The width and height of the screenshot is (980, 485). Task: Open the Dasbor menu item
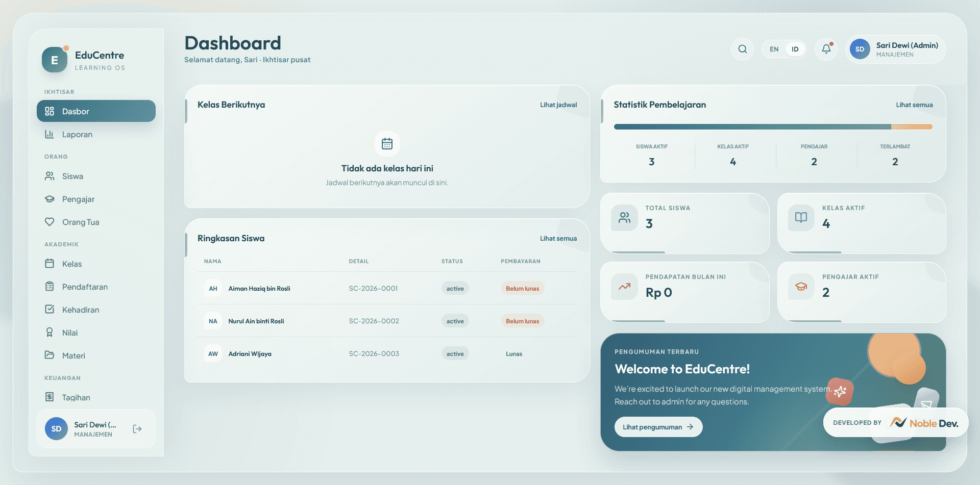click(96, 111)
